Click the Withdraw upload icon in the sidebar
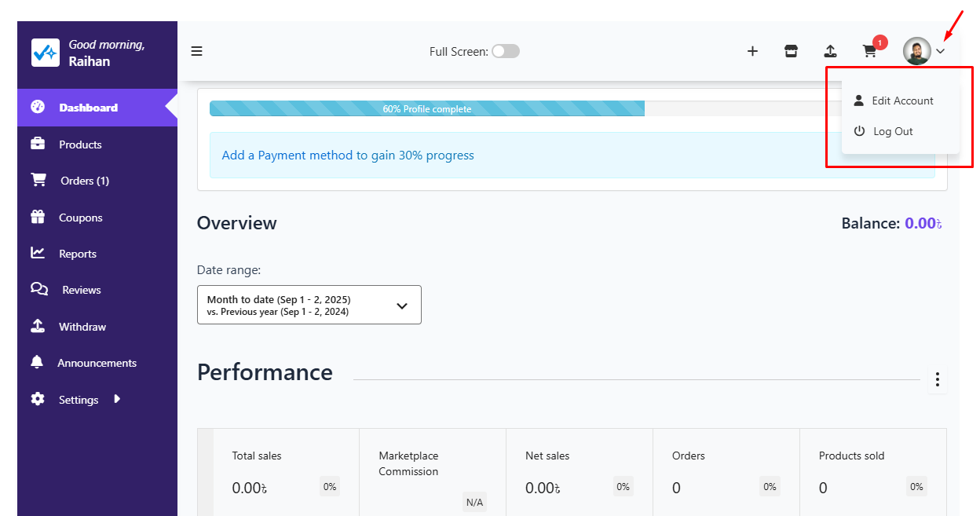980x516 pixels. point(38,326)
